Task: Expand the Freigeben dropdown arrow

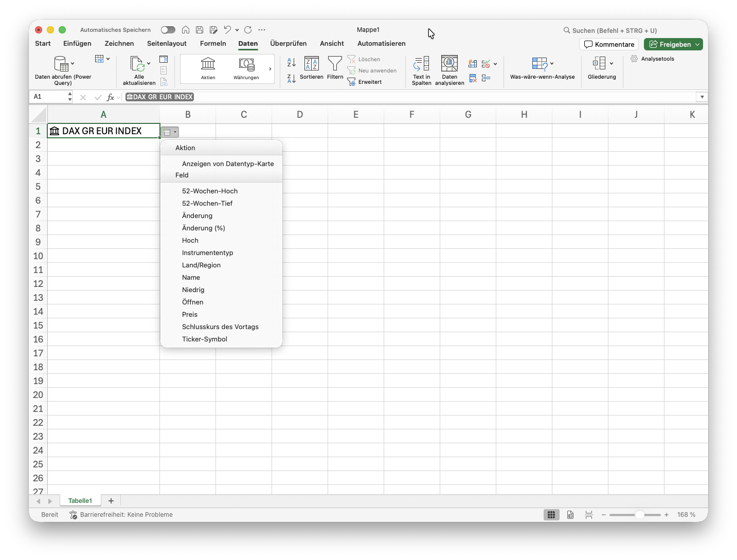Action: [697, 44]
